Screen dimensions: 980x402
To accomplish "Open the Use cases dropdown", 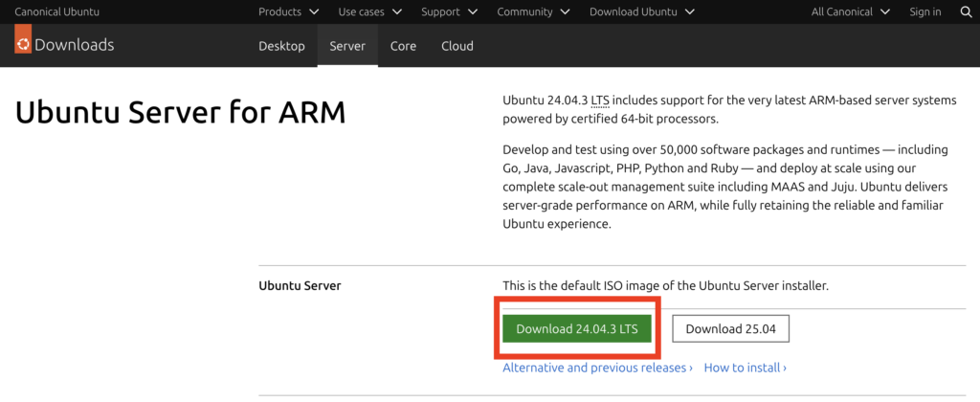I will [370, 11].
